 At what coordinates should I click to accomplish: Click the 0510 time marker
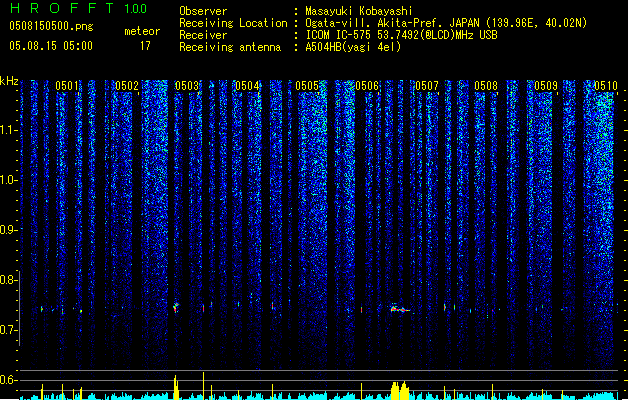[606, 86]
